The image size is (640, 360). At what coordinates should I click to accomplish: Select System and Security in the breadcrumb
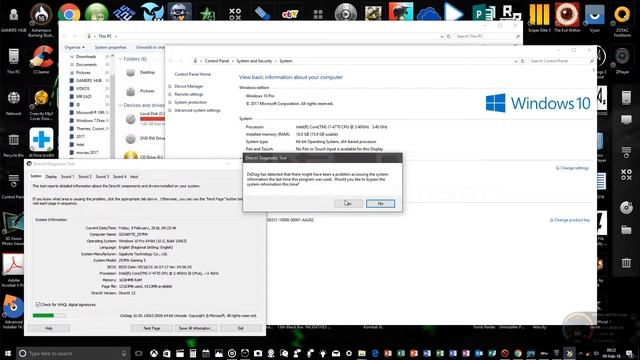pos(254,61)
